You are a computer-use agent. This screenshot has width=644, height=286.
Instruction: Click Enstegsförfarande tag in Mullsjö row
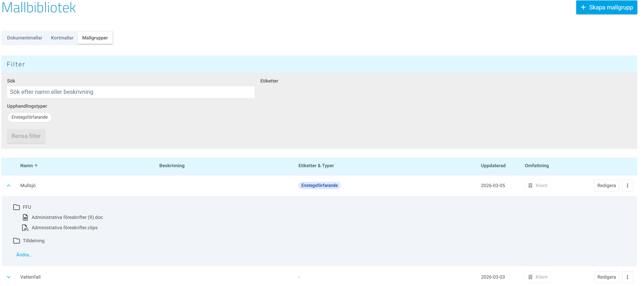click(319, 185)
